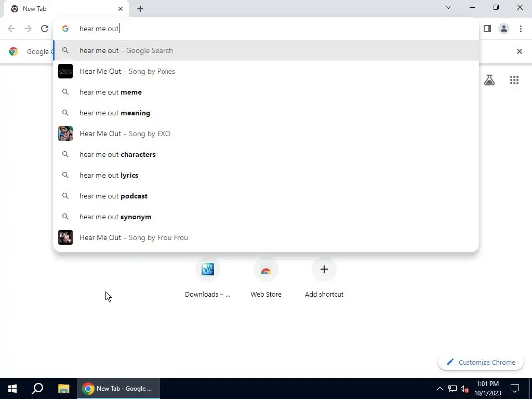This screenshot has width=532, height=399.
Task: Choose hear me out - Google Search suggestion
Action: [x=266, y=50]
